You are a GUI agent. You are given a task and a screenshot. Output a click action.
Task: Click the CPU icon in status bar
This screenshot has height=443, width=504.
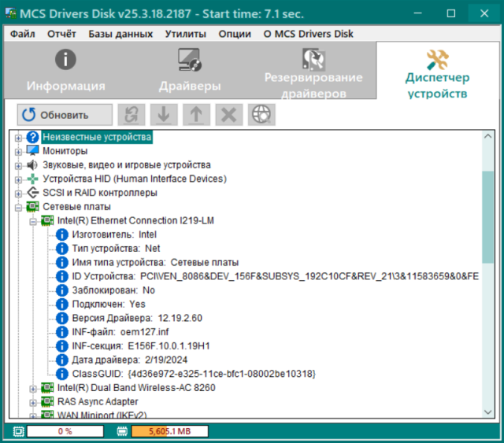point(18,431)
